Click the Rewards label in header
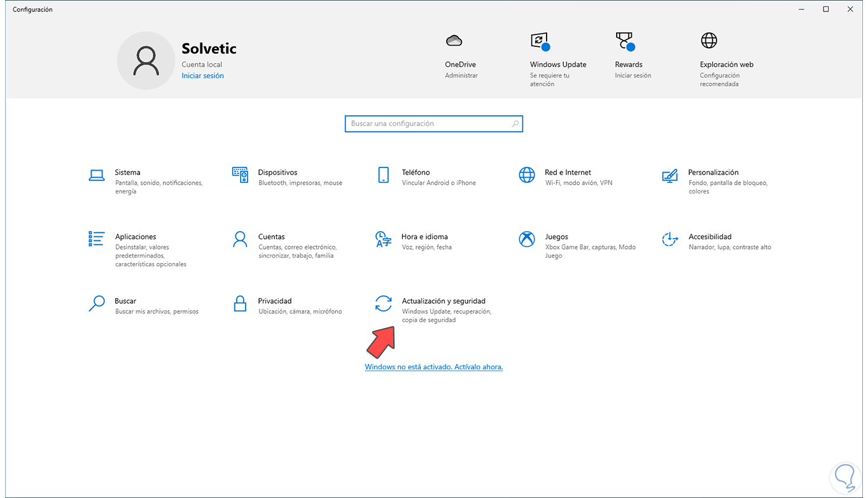Image resolution: width=868 pixels, height=498 pixels. [x=629, y=64]
